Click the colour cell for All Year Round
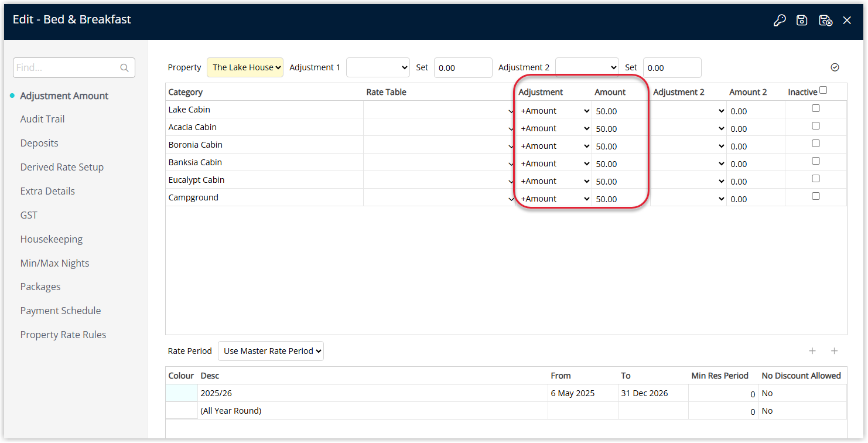 tap(182, 411)
